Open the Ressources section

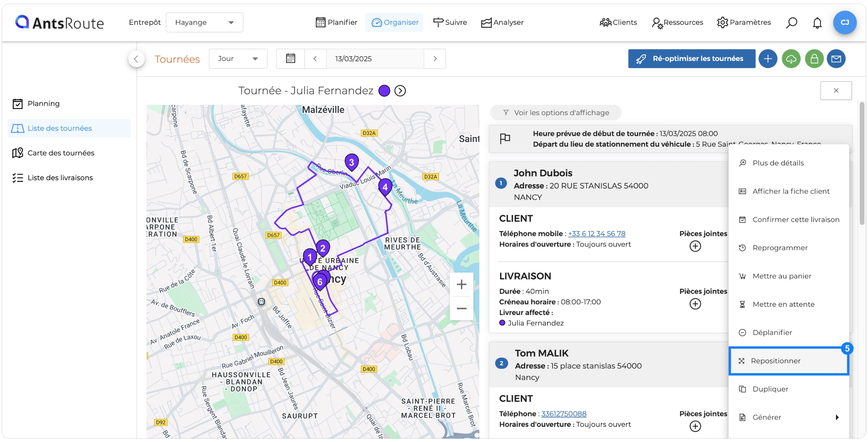[677, 22]
